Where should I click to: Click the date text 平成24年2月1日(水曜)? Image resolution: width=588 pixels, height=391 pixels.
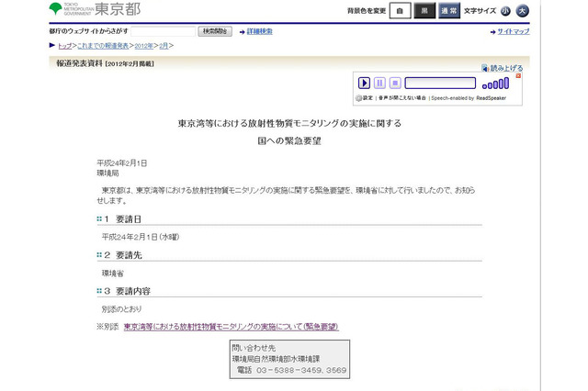(141, 237)
